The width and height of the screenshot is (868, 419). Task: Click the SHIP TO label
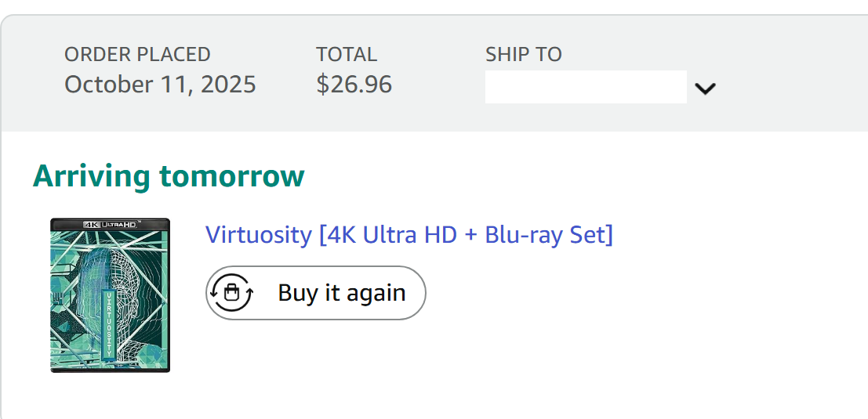point(523,55)
